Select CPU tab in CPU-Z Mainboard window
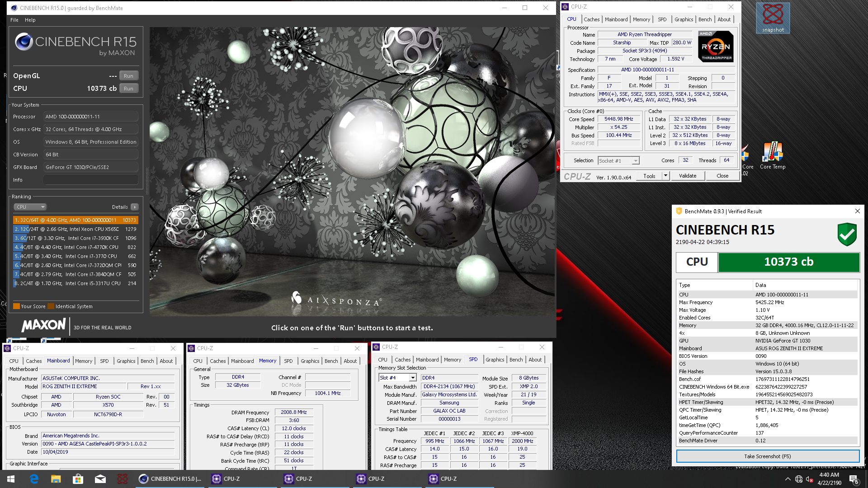The width and height of the screenshot is (868, 488). 14,361
